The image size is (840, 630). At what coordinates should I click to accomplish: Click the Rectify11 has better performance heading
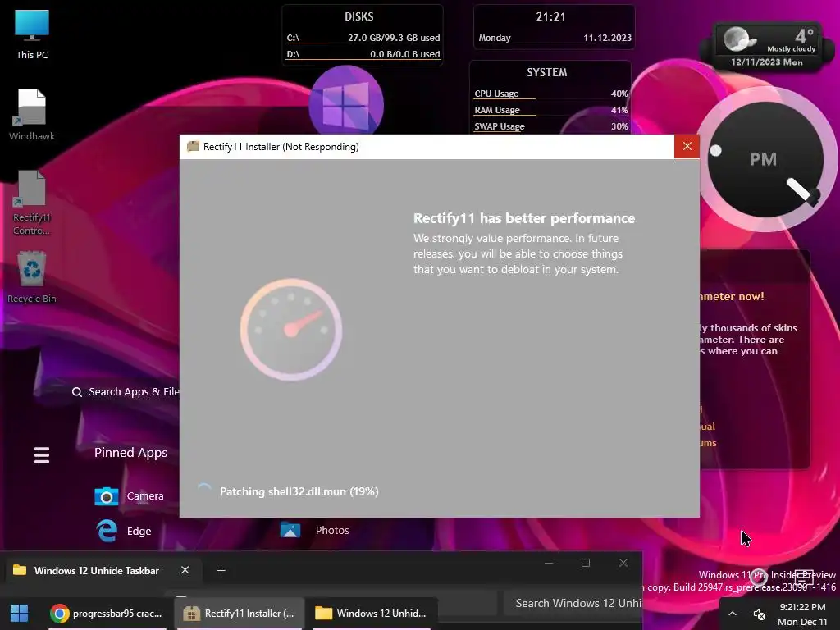524,218
